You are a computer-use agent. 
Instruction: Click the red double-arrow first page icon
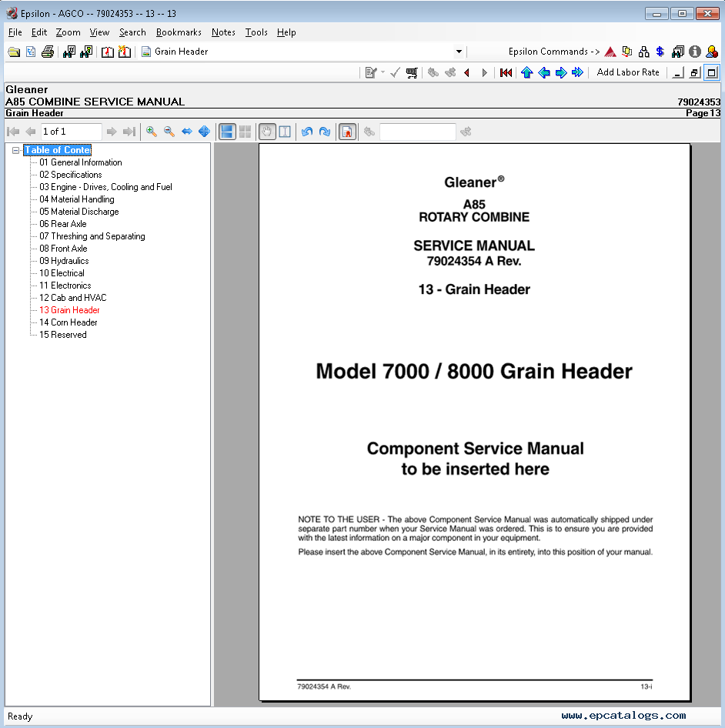pos(506,73)
